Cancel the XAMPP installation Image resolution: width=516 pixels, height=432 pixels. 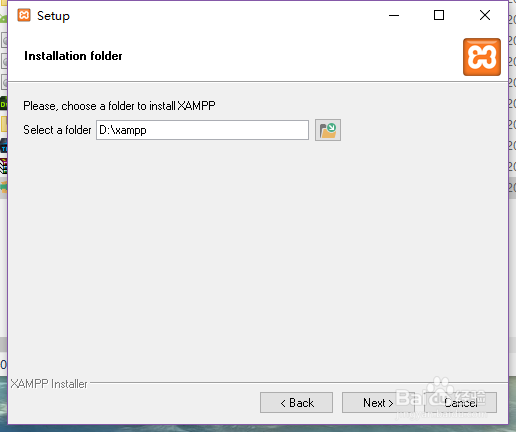460,403
